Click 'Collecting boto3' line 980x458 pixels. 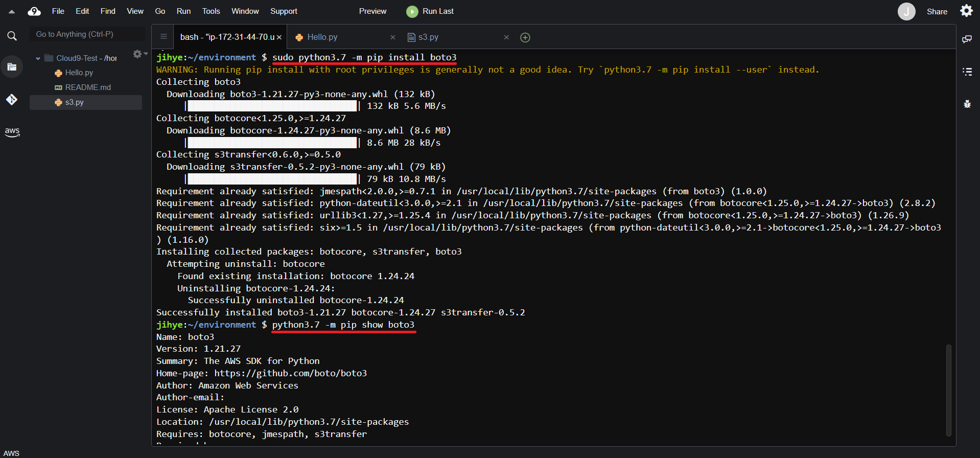[198, 82]
